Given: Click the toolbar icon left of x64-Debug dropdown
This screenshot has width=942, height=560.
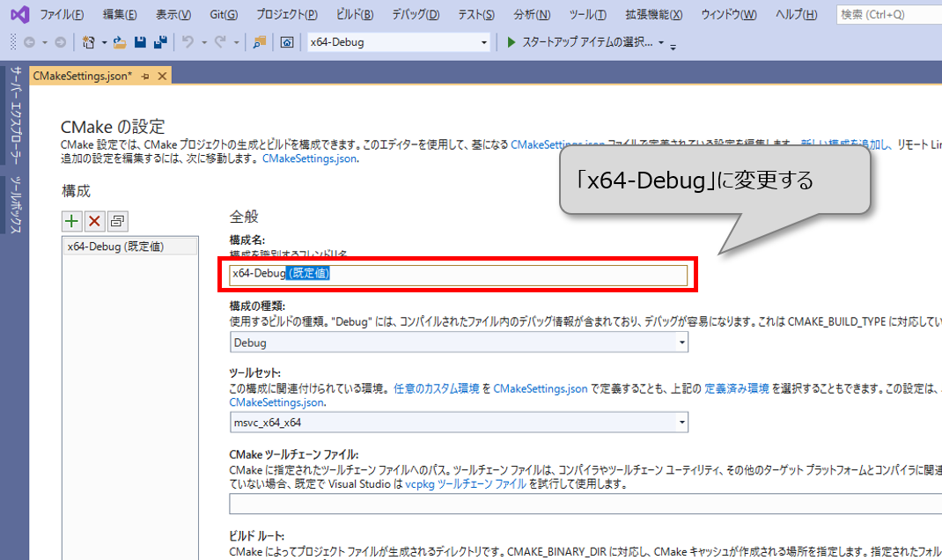Looking at the screenshot, I should point(287,42).
